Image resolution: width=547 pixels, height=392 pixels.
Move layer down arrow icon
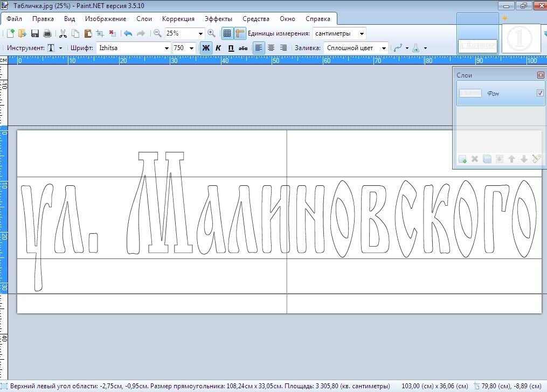point(524,159)
